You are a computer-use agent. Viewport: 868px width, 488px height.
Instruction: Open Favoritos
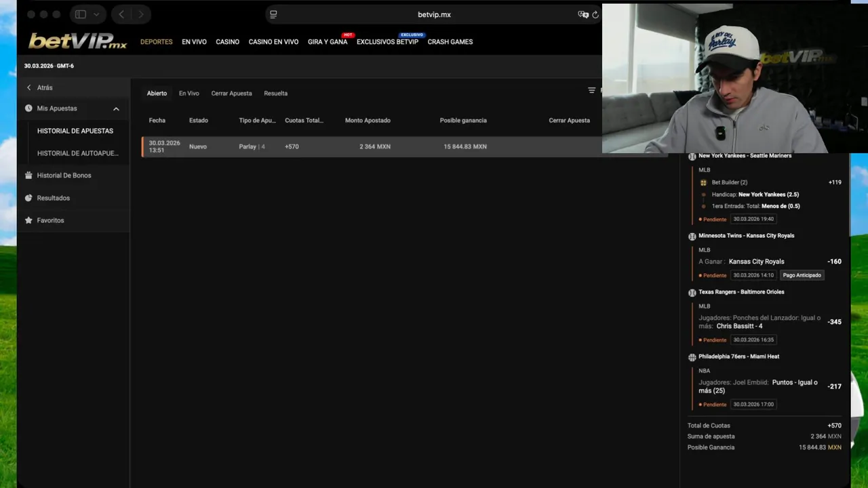[x=51, y=220]
